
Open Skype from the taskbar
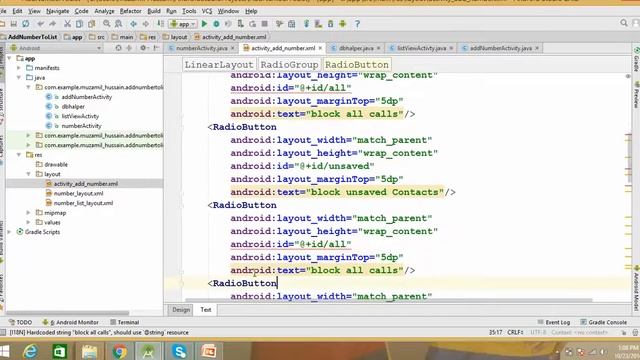[179, 351]
